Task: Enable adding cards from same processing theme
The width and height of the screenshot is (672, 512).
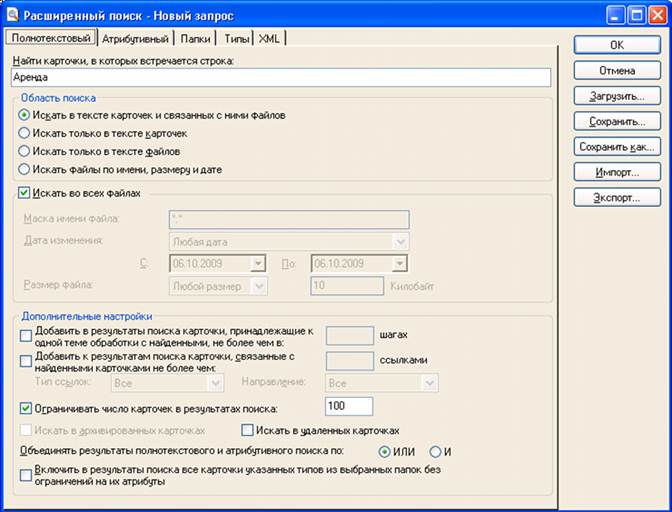Action: (x=26, y=336)
